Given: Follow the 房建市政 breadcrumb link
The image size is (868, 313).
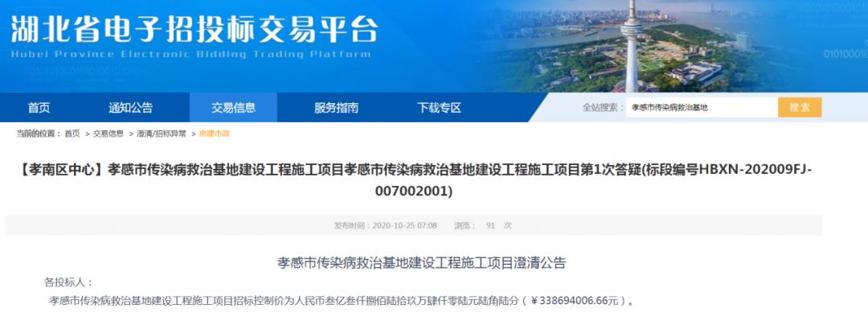Looking at the screenshot, I should (x=215, y=134).
